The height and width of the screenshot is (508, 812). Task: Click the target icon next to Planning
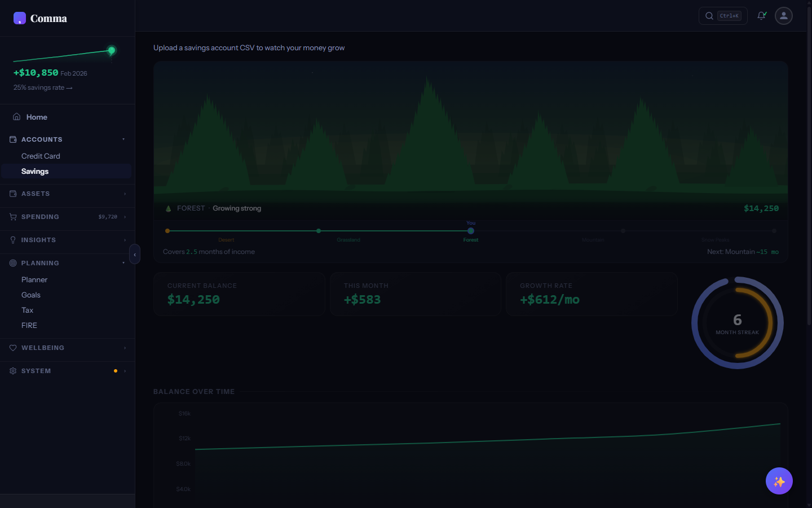[12, 263]
